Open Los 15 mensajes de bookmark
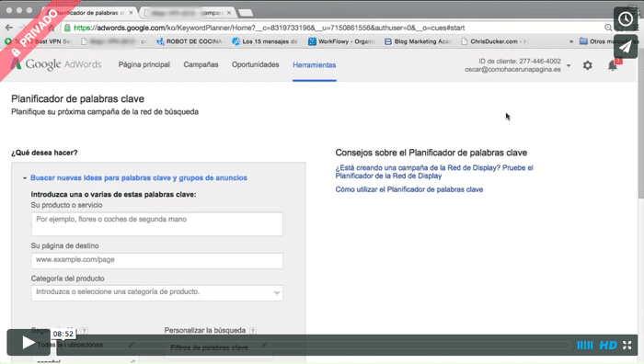 tap(265, 41)
